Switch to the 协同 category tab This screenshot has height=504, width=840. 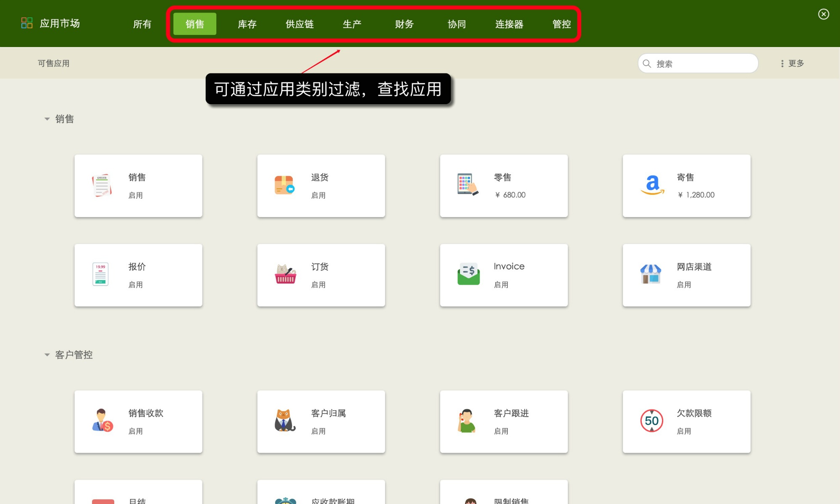point(457,24)
